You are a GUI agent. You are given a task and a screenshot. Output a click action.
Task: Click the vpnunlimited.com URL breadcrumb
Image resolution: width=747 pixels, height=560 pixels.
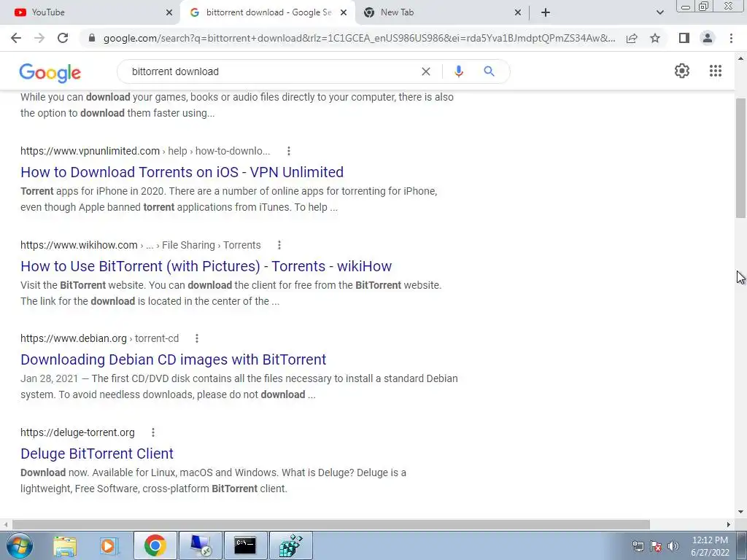[145, 151]
